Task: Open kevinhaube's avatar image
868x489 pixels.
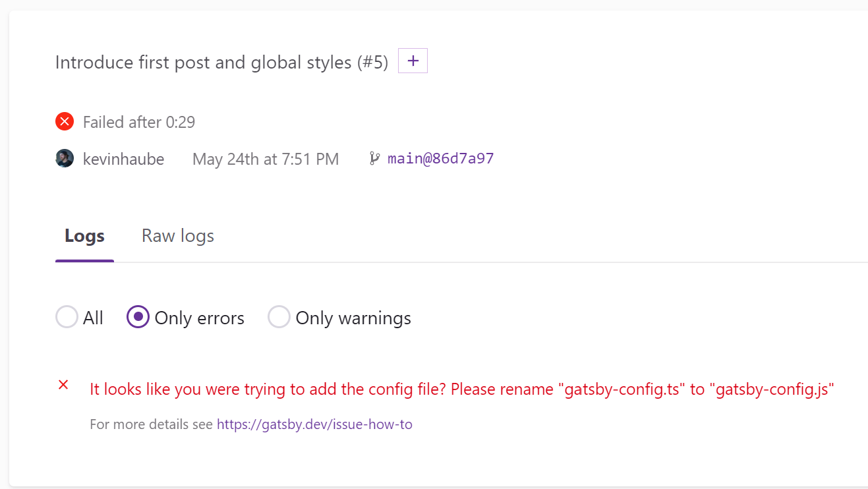Action: pyautogui.click(x=64, y=158)
